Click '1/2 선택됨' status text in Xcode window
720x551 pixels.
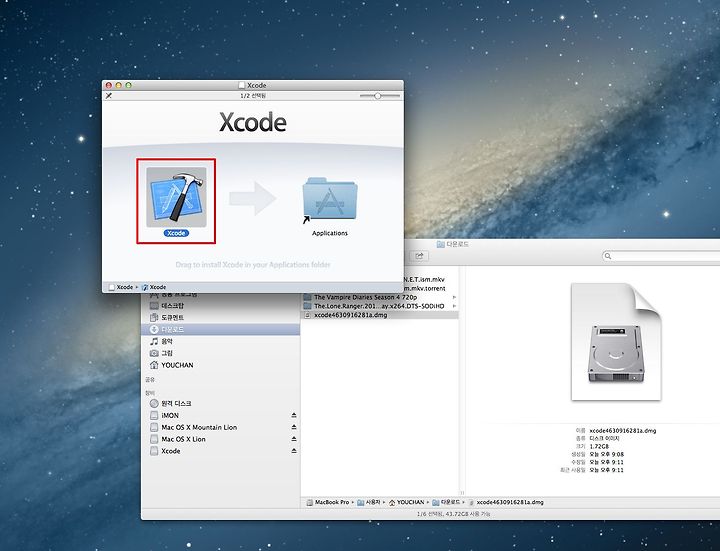253,96
